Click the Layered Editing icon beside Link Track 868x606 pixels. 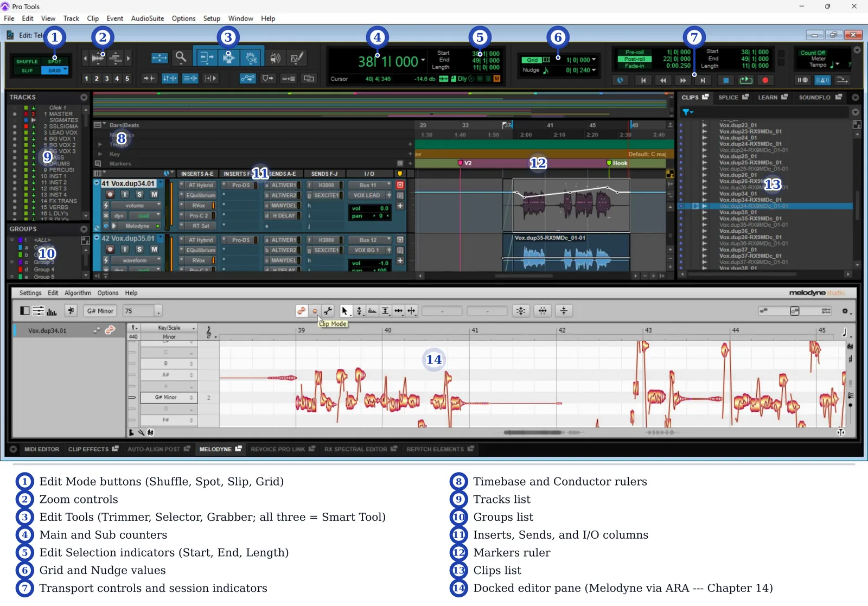(x=309, y=79)
